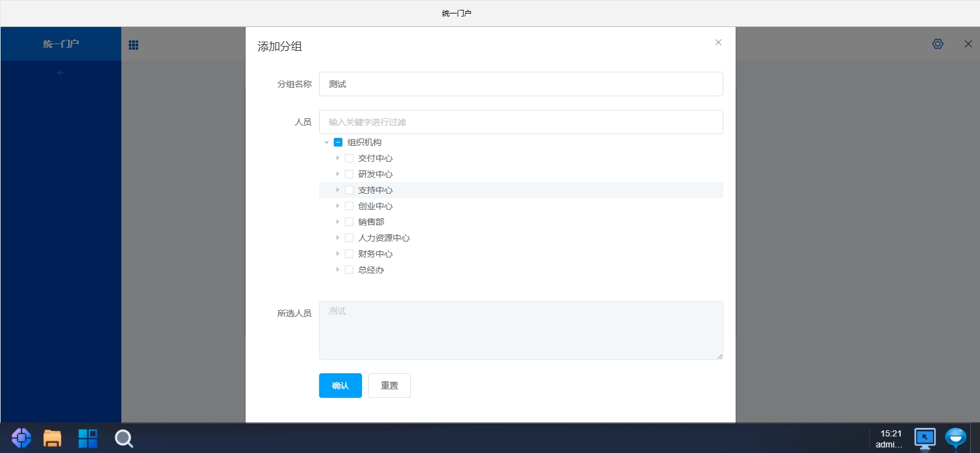Select the 支持中心 tree label

(x=375, y=190)
